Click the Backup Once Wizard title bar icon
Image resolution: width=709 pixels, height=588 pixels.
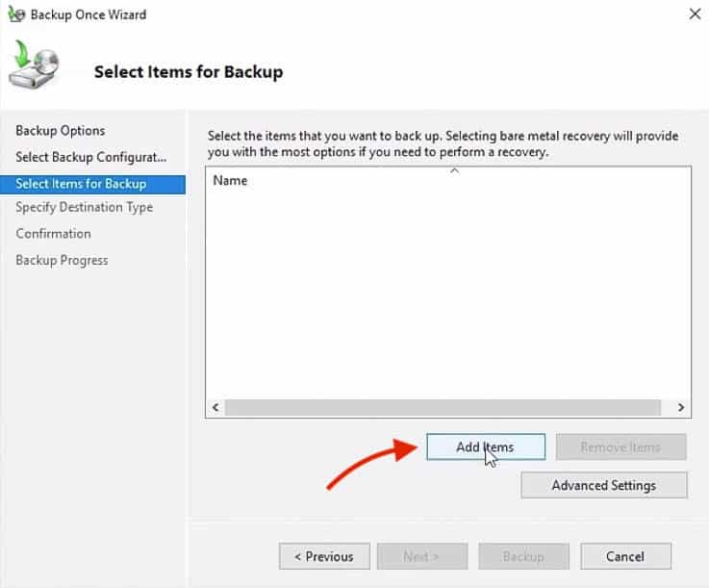point(16,14)
